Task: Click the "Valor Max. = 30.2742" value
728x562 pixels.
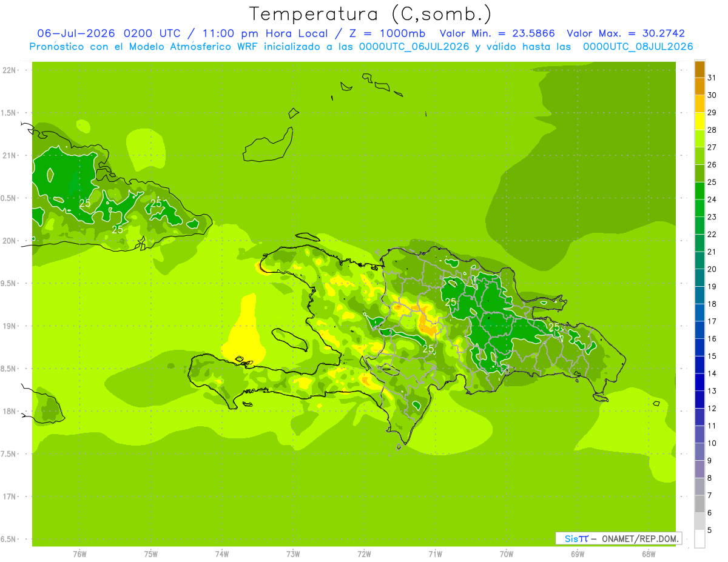Action: [x=625, y=33]
